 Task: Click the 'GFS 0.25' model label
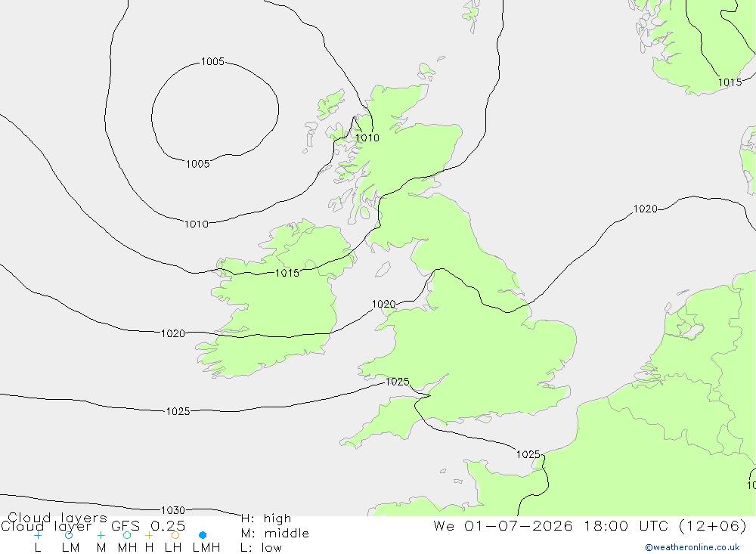(148, 525)
